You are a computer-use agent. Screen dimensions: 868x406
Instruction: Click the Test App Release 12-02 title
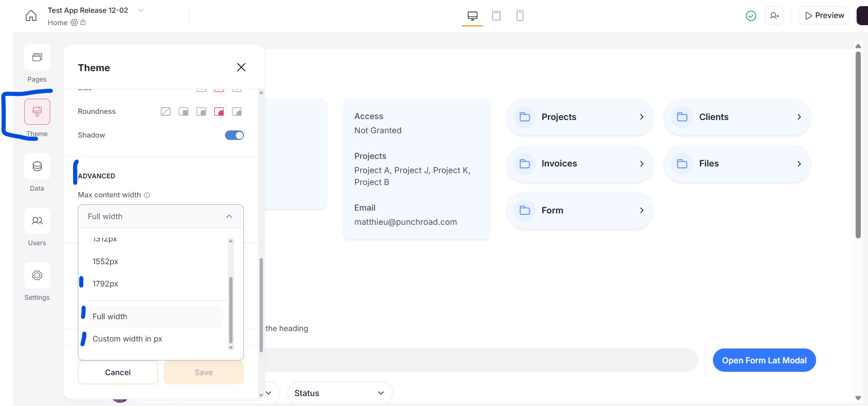[88, 10]
